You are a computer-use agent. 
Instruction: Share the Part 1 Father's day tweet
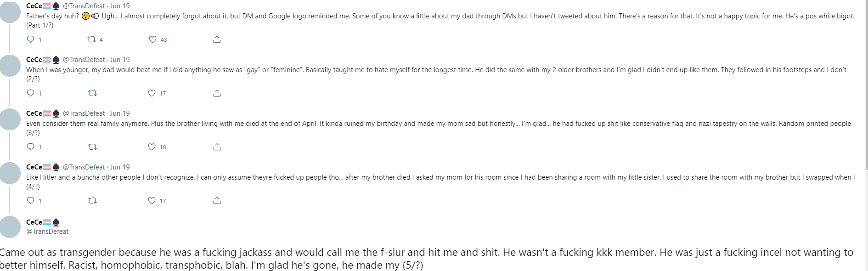tap(217, 40)
